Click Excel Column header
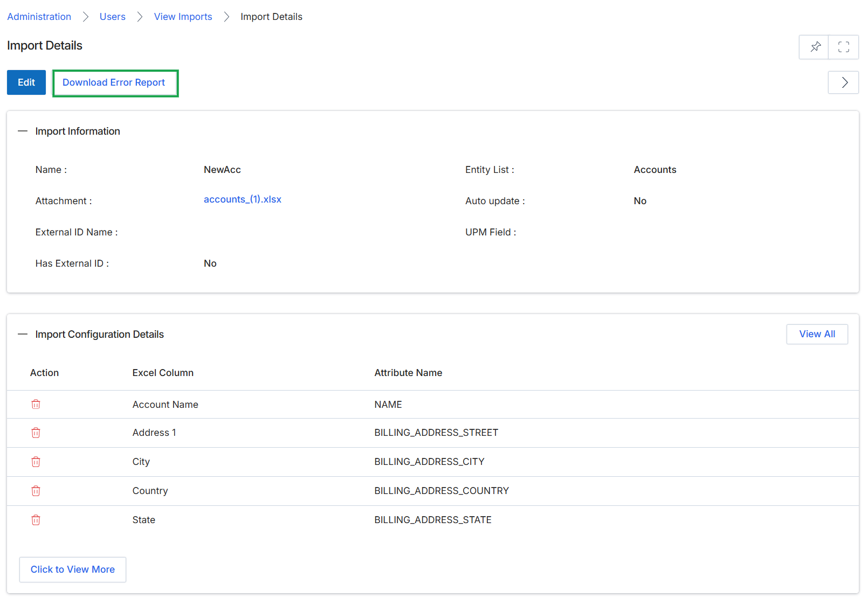The width and height of the screenshot is (868, 605). [x=163, y=373]
